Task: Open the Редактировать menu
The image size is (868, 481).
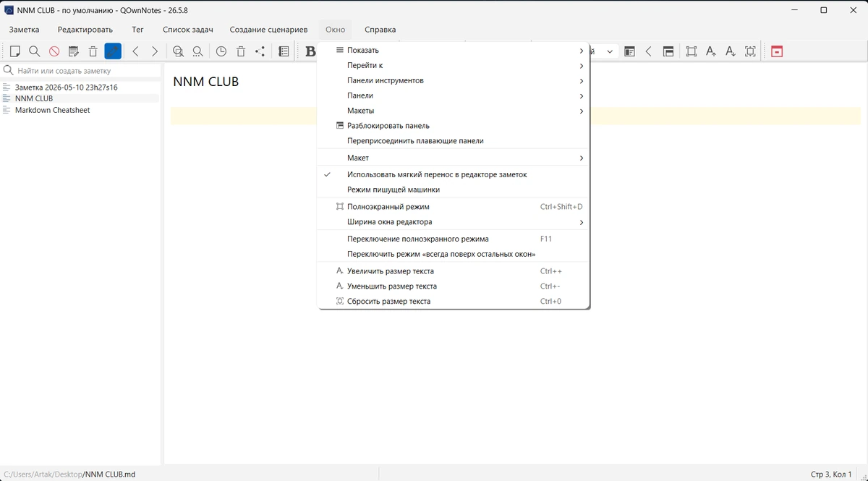Action: click(85, 30)
